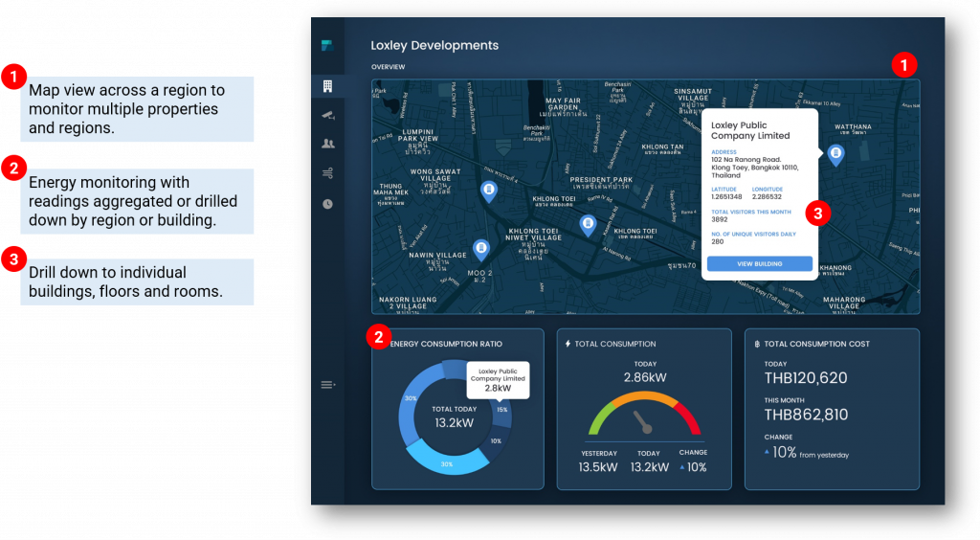The image size is (980, 540).
Task: Click unique visitors daily value 280
Action: pos(717,242)
